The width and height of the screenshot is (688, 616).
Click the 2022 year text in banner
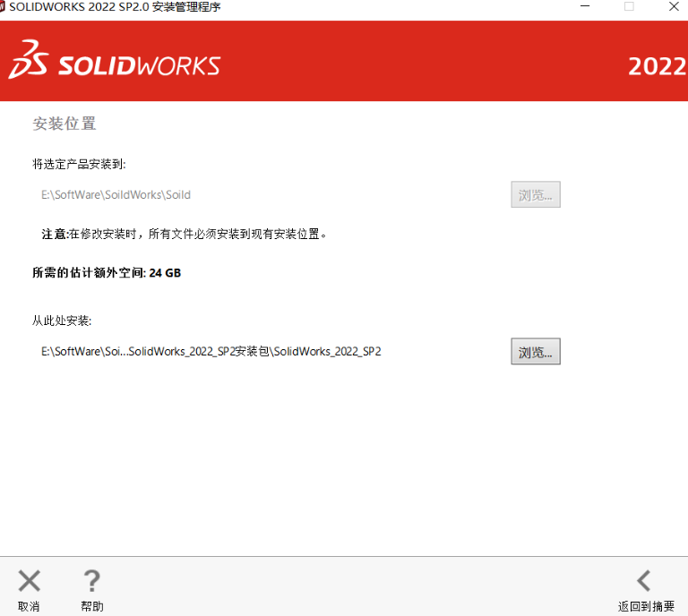click(x=658, y=66)
